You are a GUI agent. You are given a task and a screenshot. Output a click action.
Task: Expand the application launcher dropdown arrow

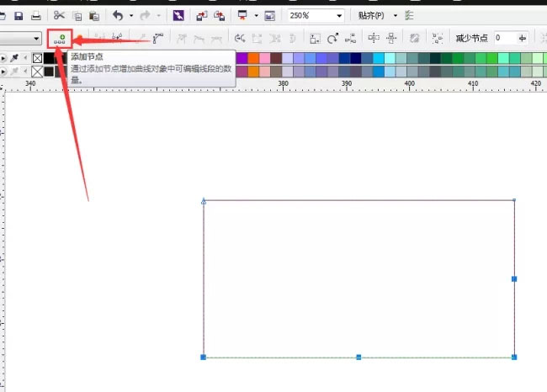(257, 16)
